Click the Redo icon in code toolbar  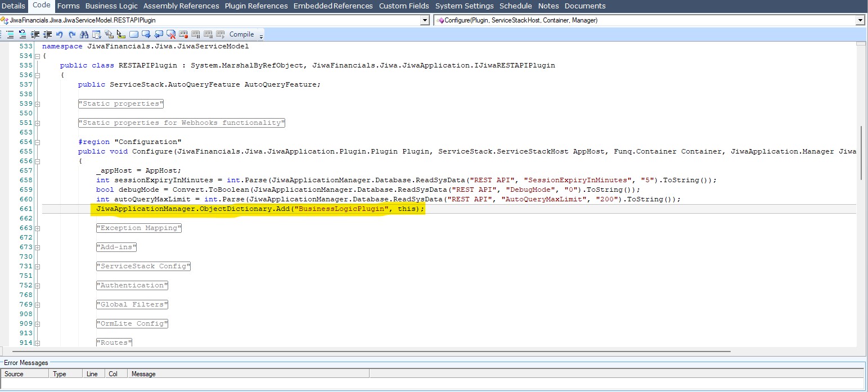pos(72,34)
